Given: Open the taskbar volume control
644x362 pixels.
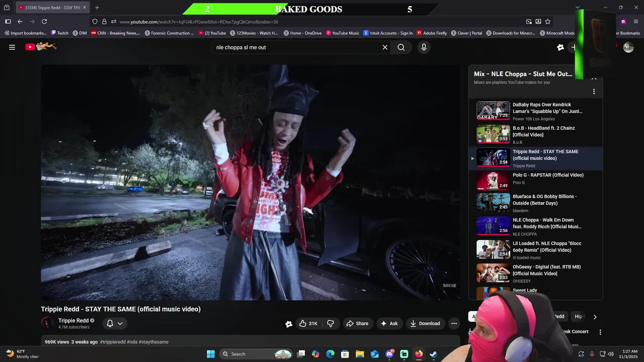Looking at the screenshot, I should [611, 354].
